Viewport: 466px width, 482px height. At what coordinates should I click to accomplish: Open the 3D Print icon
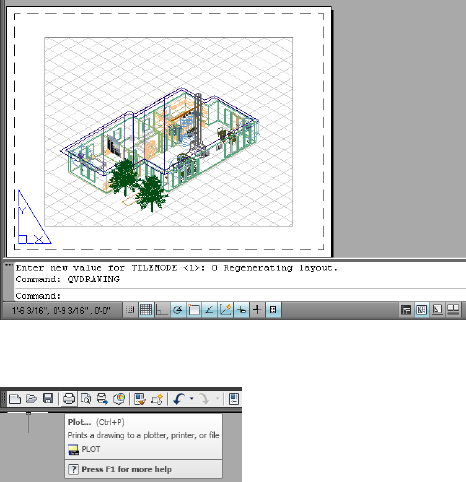tap(119, 399)
